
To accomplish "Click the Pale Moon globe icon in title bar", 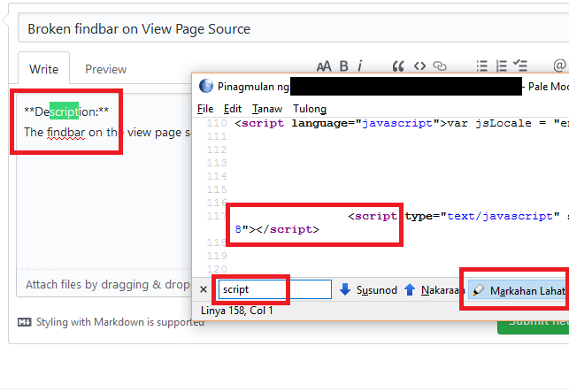I will pyautogui.click(x=206, y=86).
